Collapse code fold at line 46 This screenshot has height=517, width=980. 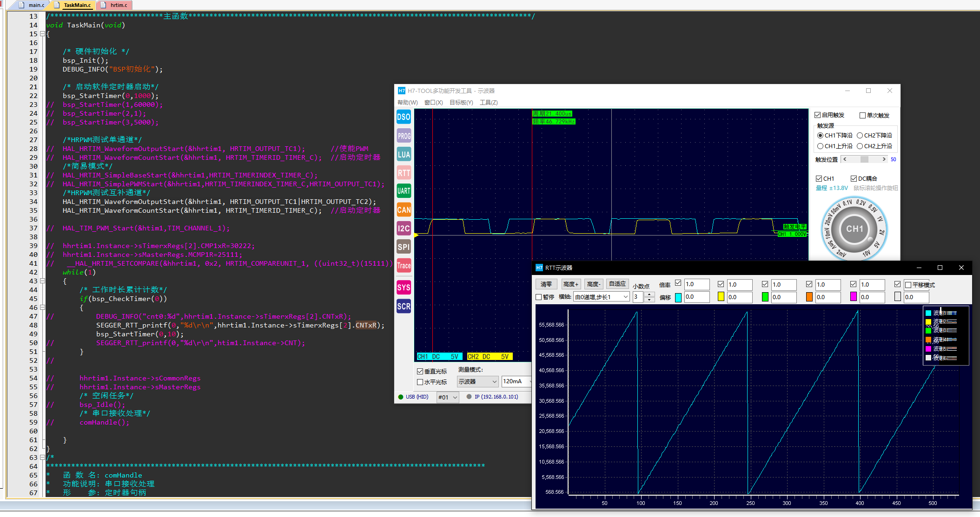(x=42, y=308)
